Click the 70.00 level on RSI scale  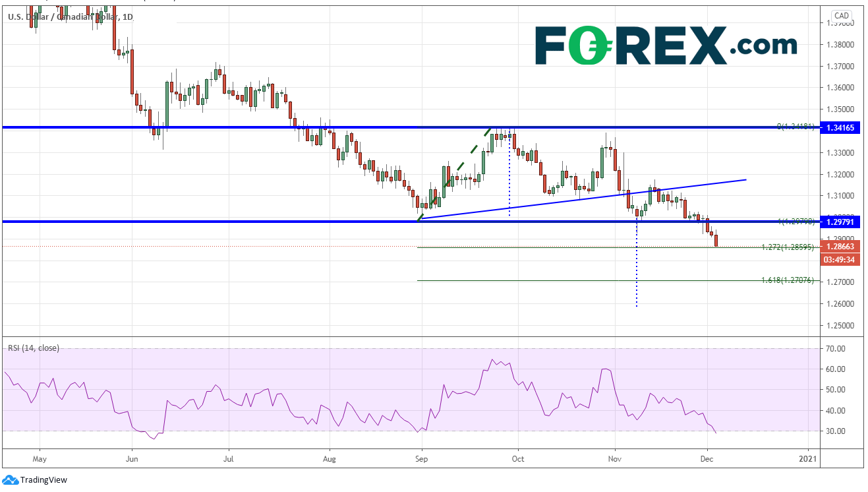click(836, 349)
